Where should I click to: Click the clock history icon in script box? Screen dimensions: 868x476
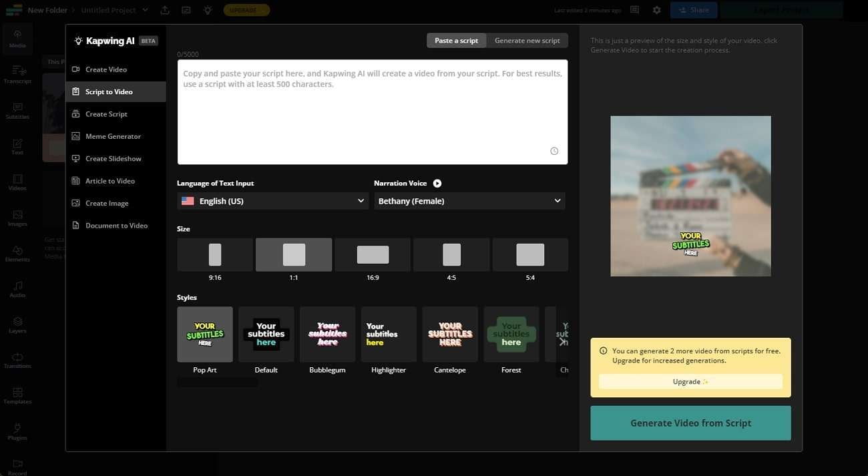click(554, 151)
